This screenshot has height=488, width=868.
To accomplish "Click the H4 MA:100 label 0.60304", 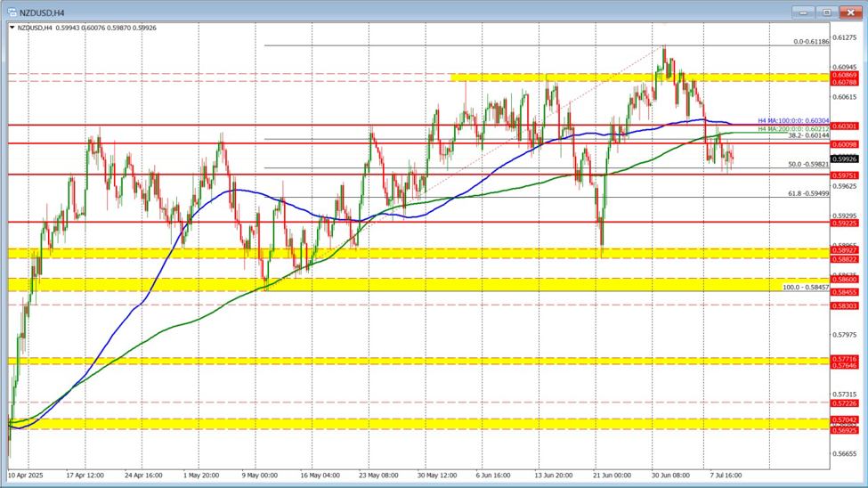I will point(793,121).
